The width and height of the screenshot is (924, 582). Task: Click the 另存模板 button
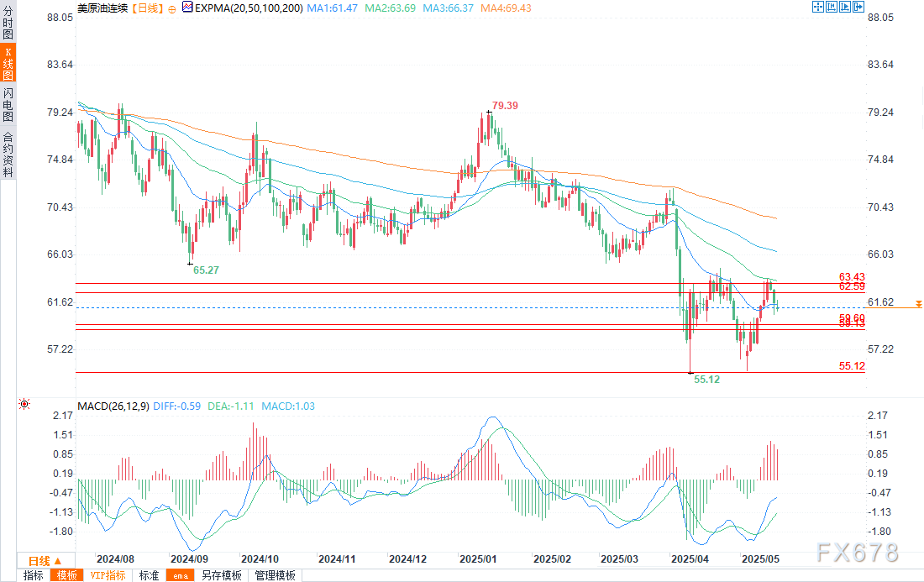click(221, 575)
